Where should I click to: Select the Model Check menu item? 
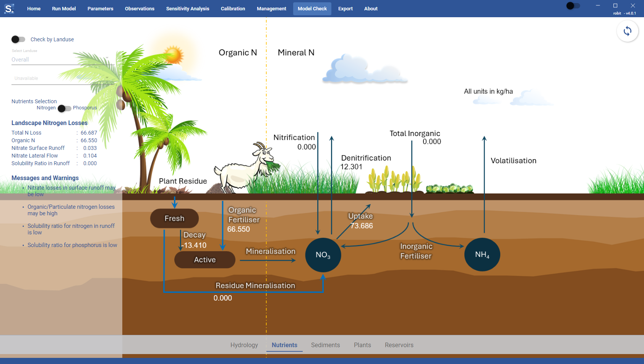[312, 8]
